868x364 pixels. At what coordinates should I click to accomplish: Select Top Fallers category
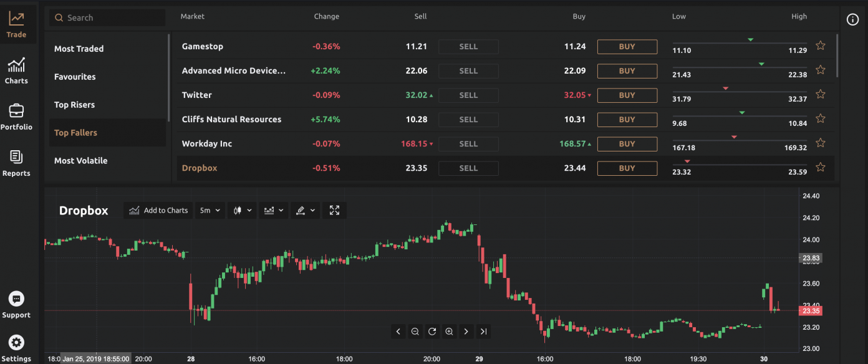(x=107, y=133)
